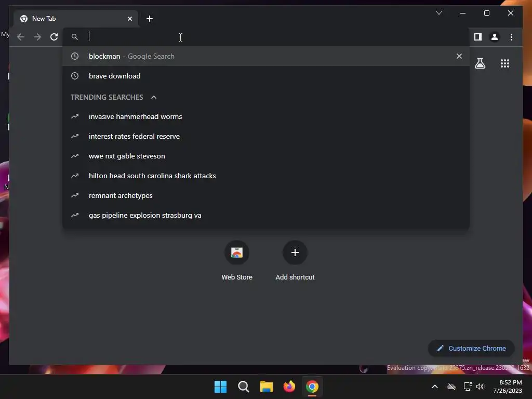Image resolution: width=532 pixels, height=399 pixels.
Task: Open the Chrome profile avatar
Action: (495, 37)
